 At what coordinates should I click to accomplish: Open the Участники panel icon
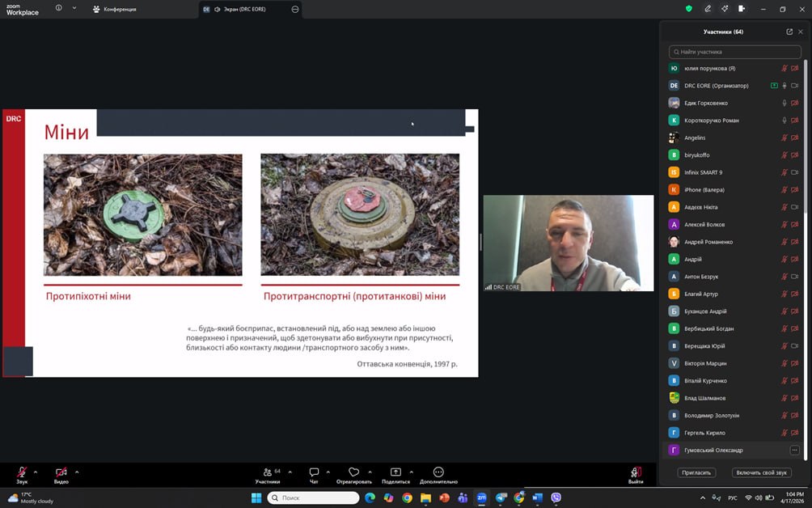point(267,472)
